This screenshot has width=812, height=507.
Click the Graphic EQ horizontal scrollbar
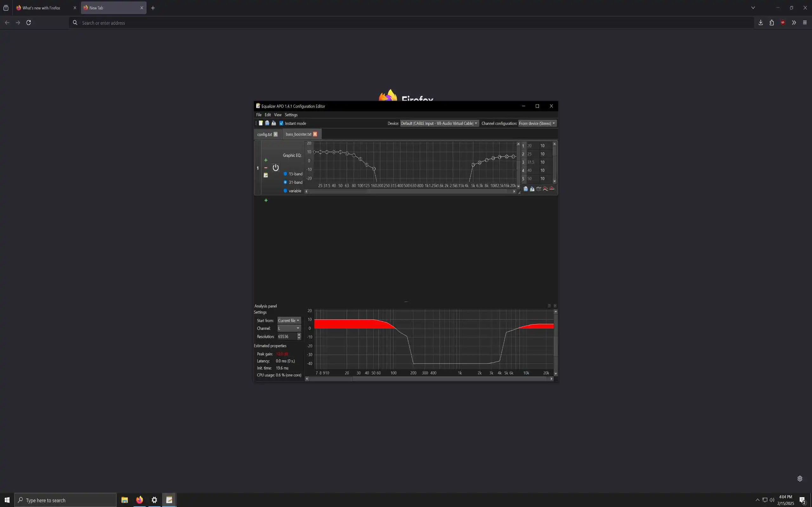[x=409, y=191]
